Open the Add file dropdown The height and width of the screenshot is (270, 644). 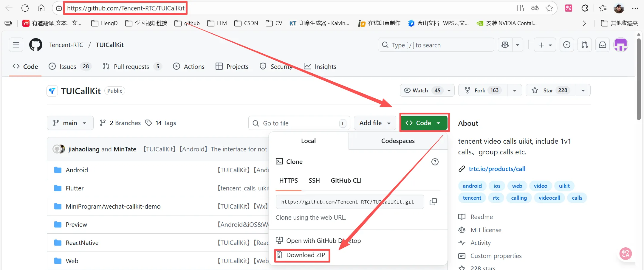click(x=375, y=123)
